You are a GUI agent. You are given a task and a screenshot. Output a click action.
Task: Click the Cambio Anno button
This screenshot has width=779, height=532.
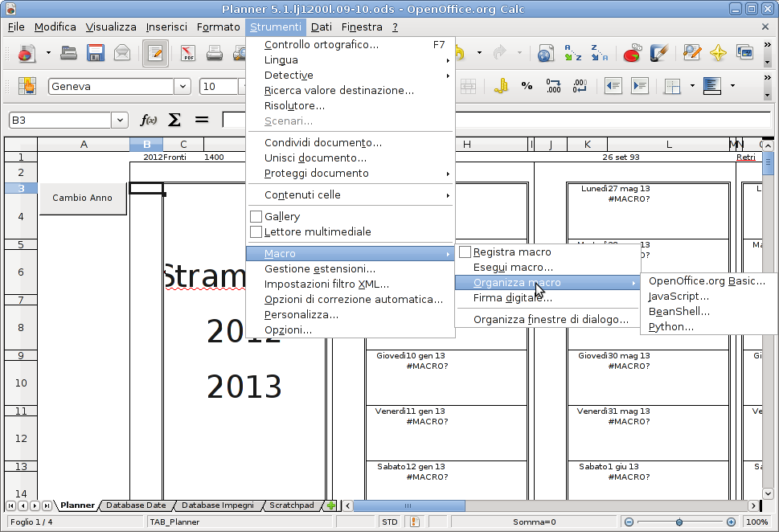point(83,198)
